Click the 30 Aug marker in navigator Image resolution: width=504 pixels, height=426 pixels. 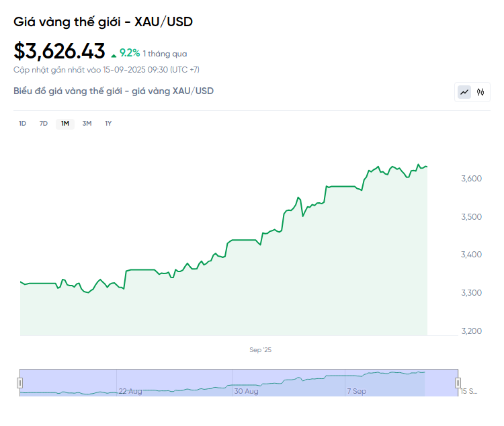247,390
